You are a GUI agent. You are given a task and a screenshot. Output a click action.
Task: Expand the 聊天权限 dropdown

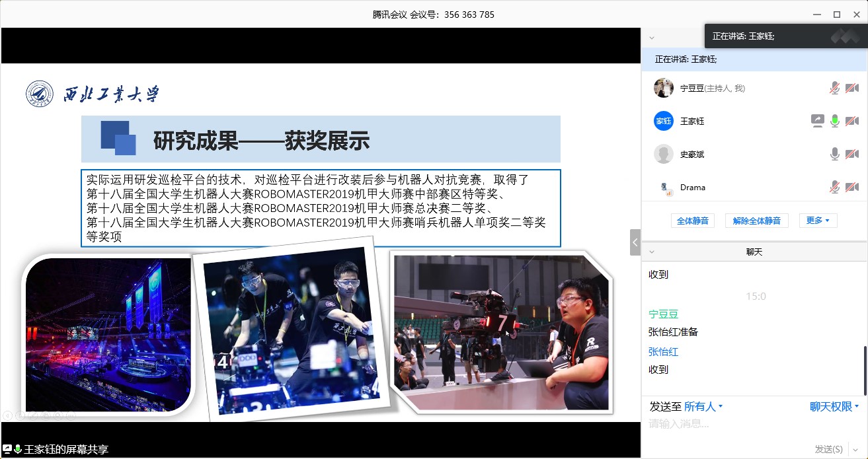834,407
